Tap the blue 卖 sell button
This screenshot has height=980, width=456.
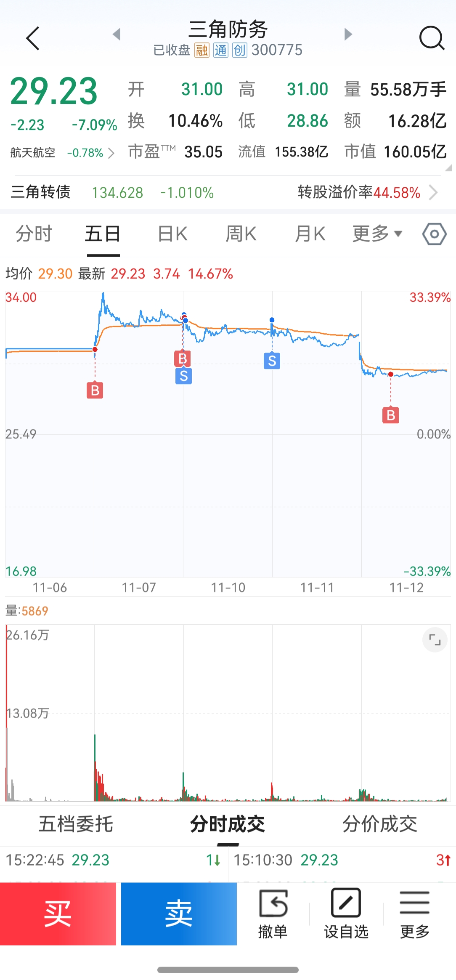(x=179, y=914)
